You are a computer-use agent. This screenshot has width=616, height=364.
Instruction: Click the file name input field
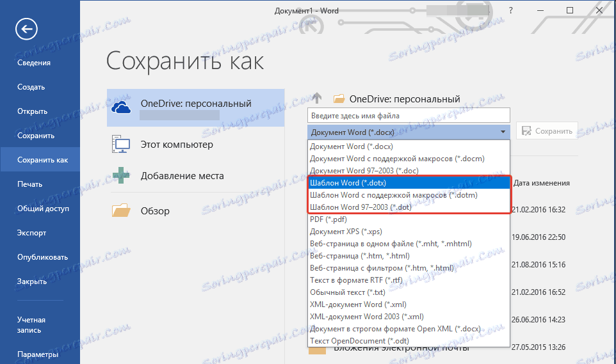pos(409,115)
